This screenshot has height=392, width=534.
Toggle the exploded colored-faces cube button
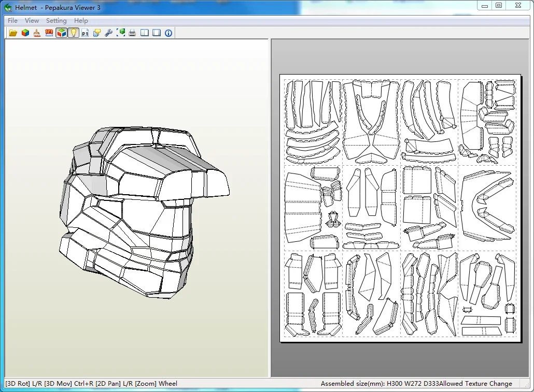[x=61, y=33]
